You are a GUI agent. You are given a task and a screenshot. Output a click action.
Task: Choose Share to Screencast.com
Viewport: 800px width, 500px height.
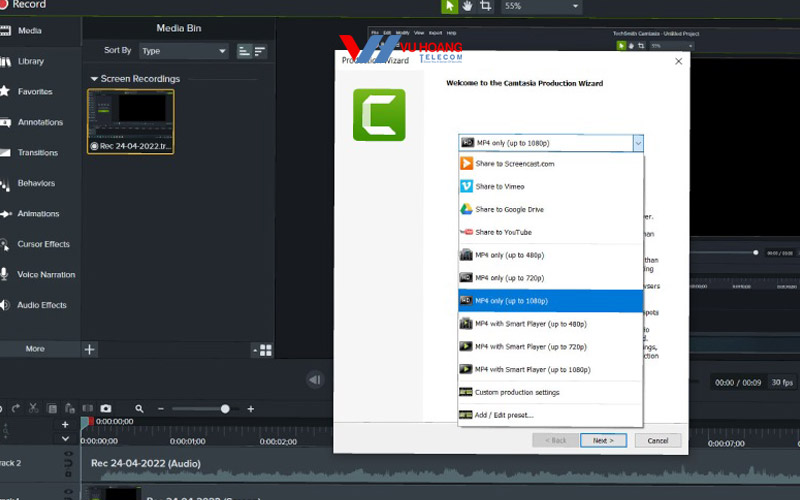tap(551, 164)
